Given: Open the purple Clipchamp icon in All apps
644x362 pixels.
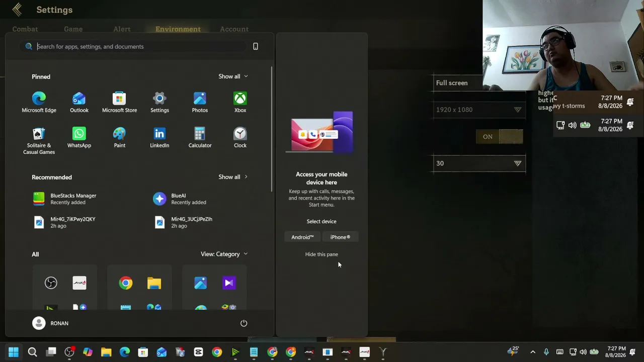Looking at the screenshot, I should click(x=229, y=283).
